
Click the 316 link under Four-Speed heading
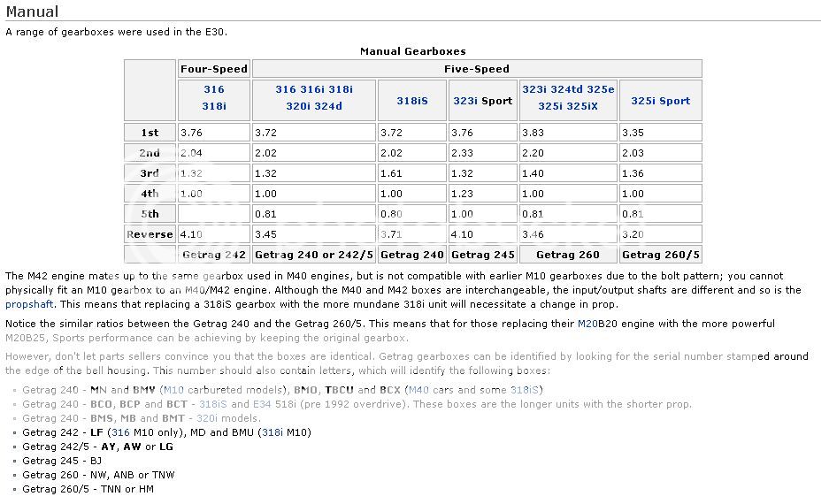pos(214,89)
